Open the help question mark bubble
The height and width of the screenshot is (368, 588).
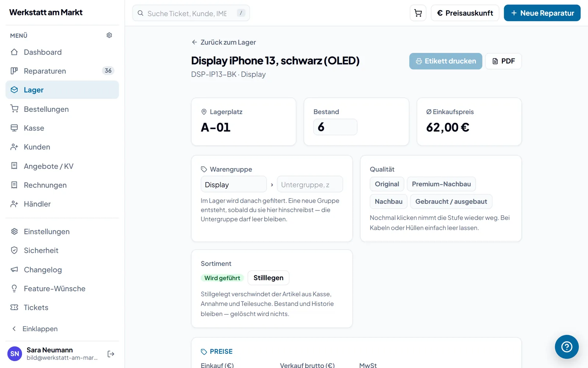[567, 347]
